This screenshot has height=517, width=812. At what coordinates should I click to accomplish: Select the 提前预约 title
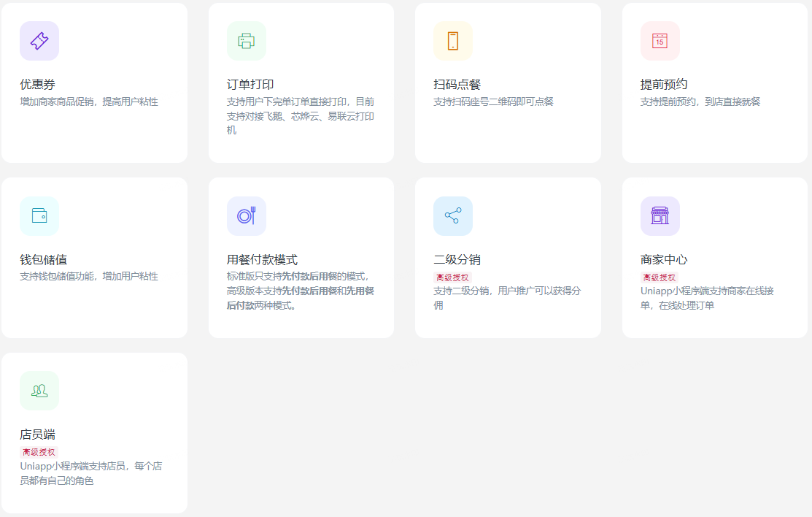pyautogui.click(x=664, y=85)
